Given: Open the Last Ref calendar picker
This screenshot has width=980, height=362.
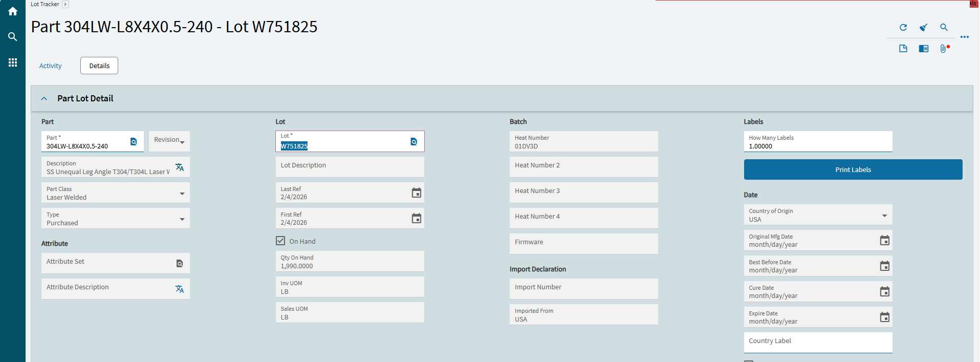Looking at the screenshot, I should 417,193.
